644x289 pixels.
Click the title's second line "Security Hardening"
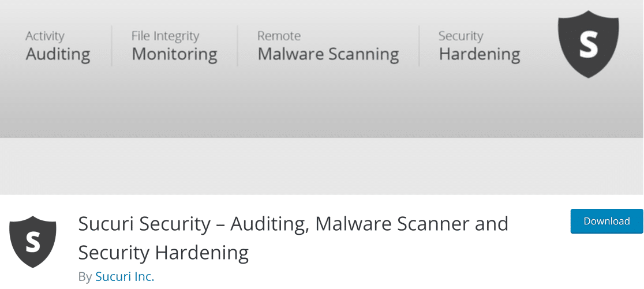[163, 253]
